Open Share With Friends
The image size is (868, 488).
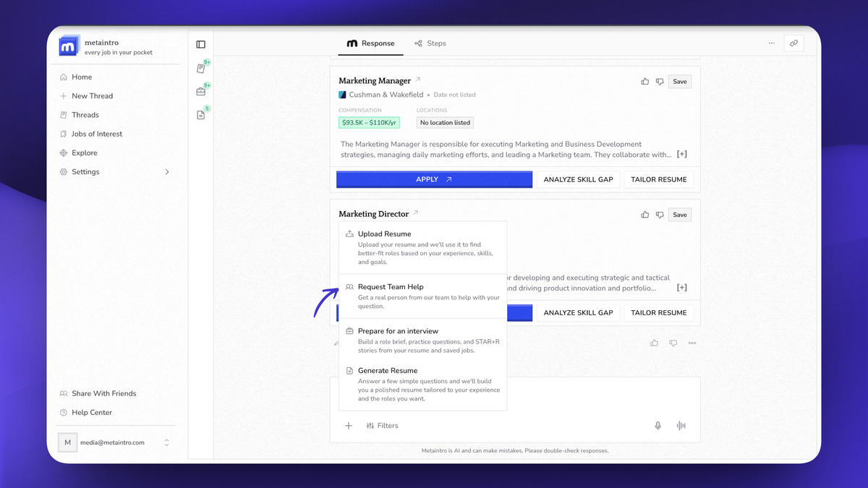(x=98, y=393)
